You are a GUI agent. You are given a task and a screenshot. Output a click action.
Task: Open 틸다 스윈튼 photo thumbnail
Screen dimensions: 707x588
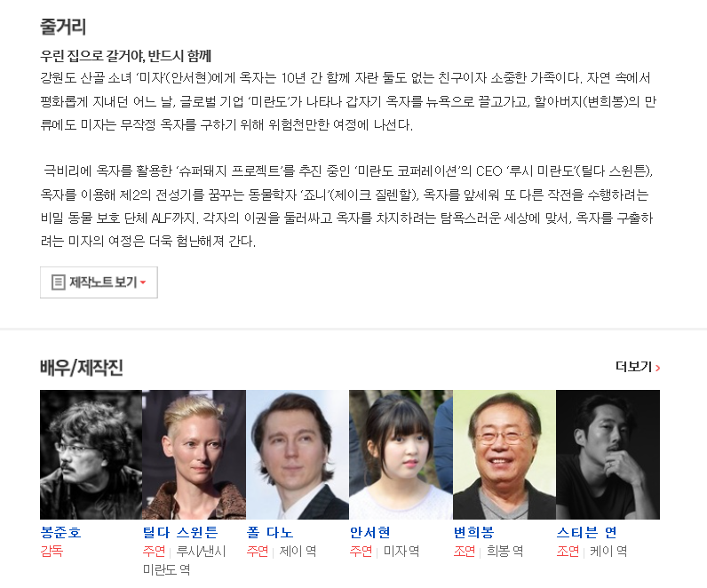[194, 455]
